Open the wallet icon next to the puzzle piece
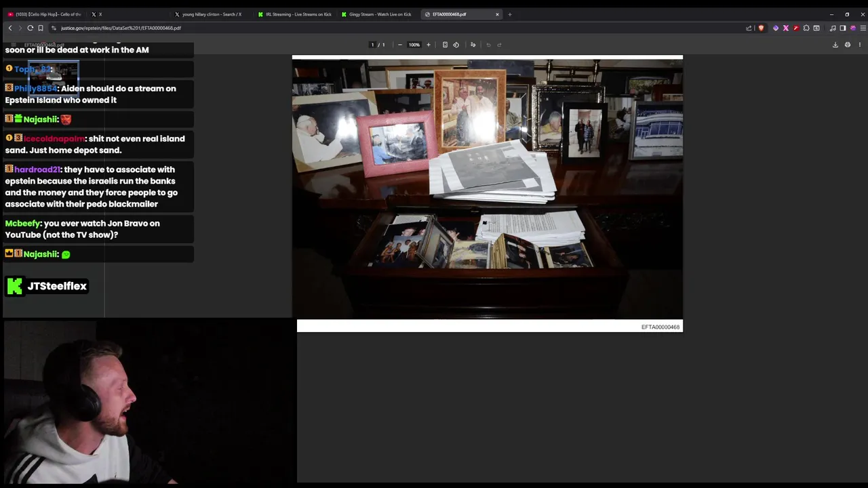Screen dimensions: 868x488 click(x=816, y=28)
